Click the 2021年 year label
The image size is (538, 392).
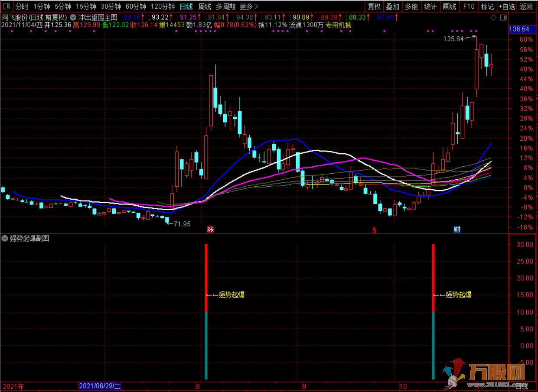13,386
